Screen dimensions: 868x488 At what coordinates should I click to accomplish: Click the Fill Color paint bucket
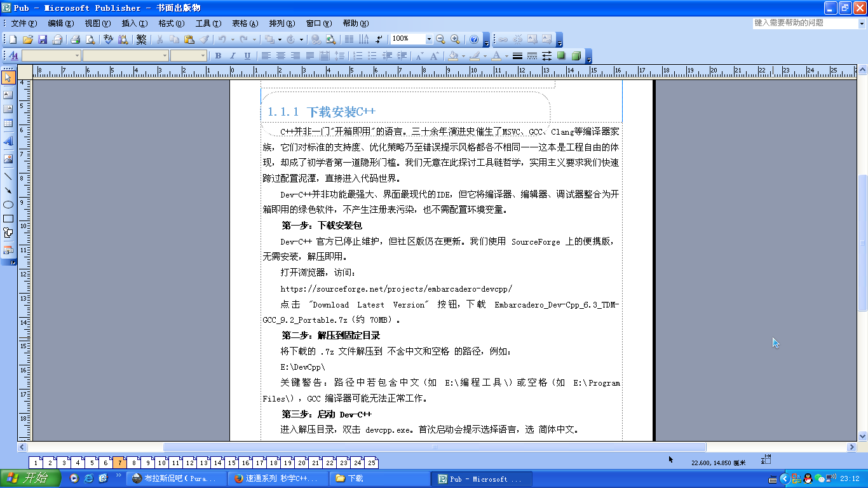pos(452,56)
